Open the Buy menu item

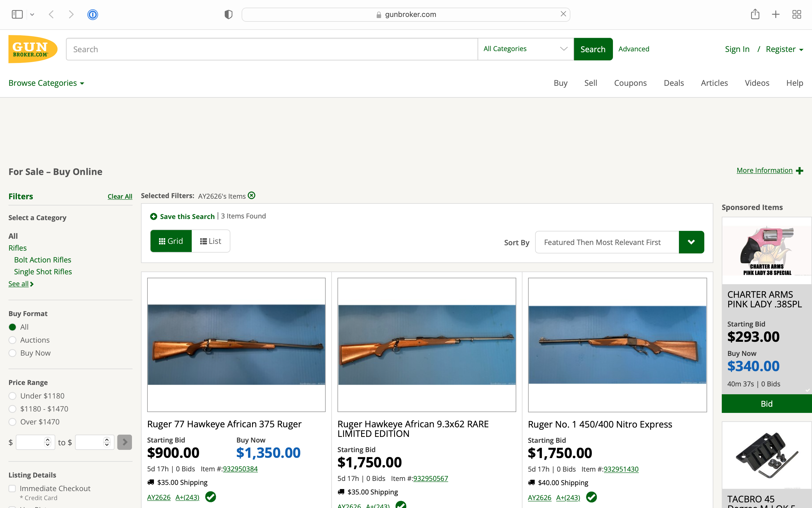[x=560, y=83]
